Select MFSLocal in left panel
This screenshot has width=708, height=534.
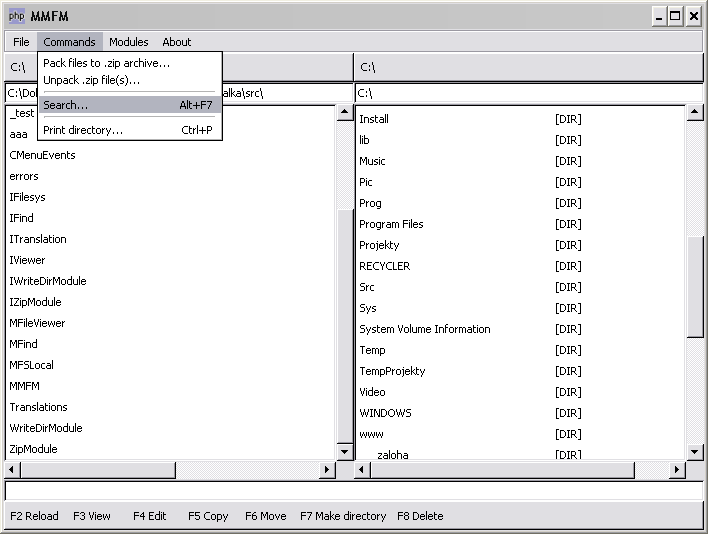point(32,365)
